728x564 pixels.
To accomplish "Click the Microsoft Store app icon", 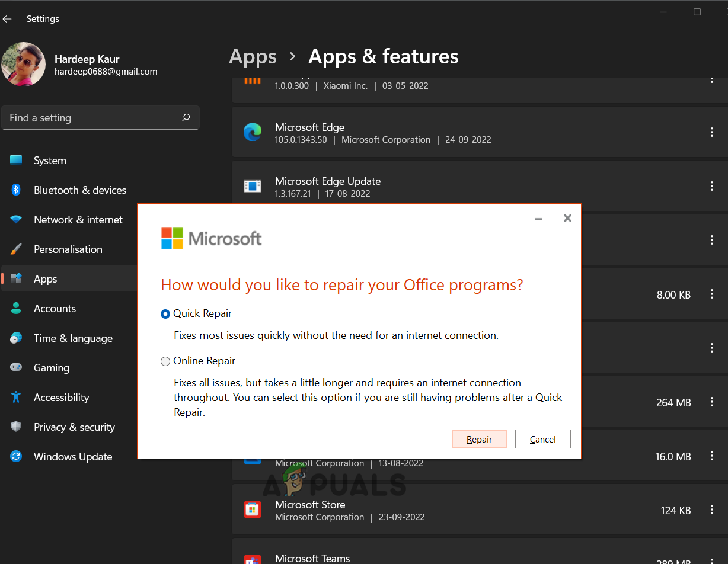I will pos(253,510).
